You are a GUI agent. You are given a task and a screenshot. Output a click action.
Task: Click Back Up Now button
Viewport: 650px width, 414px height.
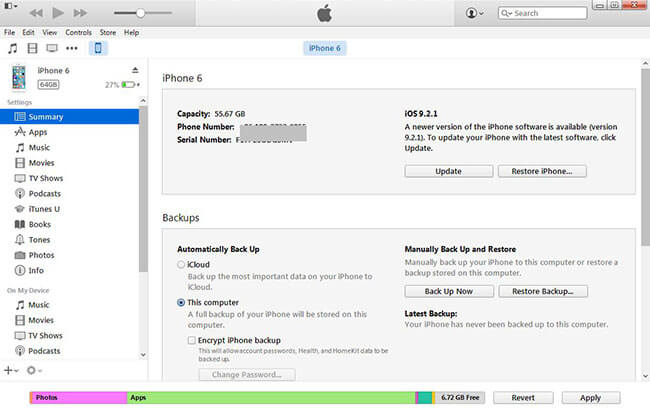pos(449,291)
